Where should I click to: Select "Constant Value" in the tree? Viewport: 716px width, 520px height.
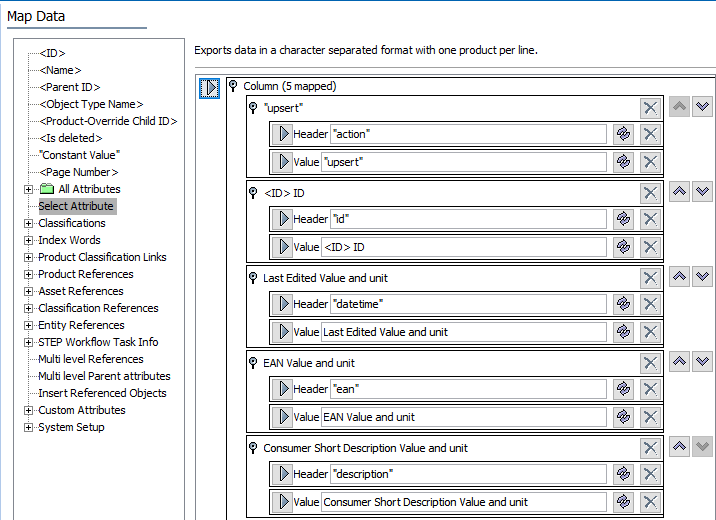click(79, 155)
